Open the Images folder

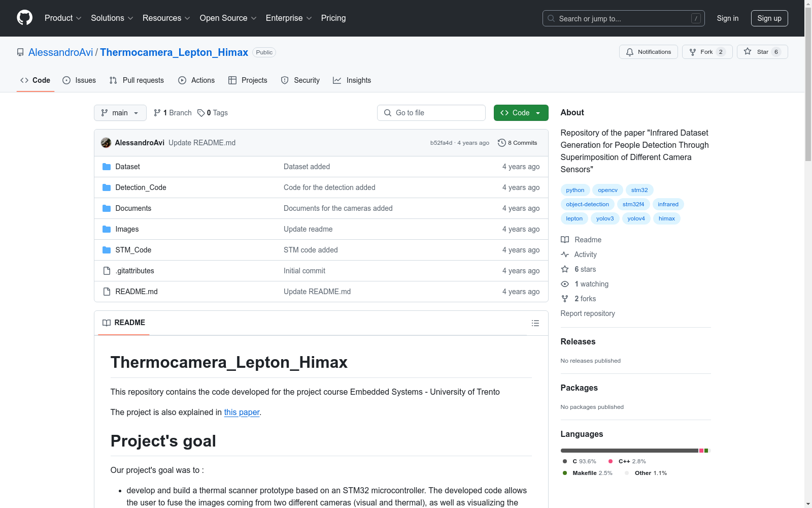point(127,229)
